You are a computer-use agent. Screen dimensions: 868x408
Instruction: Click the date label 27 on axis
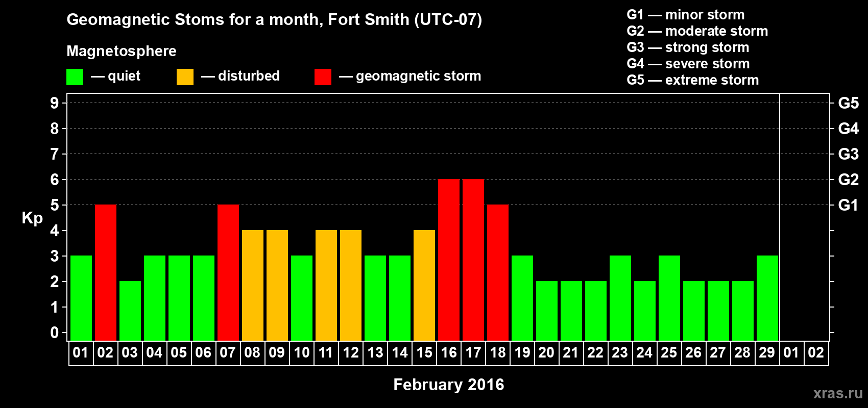pyautogui.click(x=718, y=353)
